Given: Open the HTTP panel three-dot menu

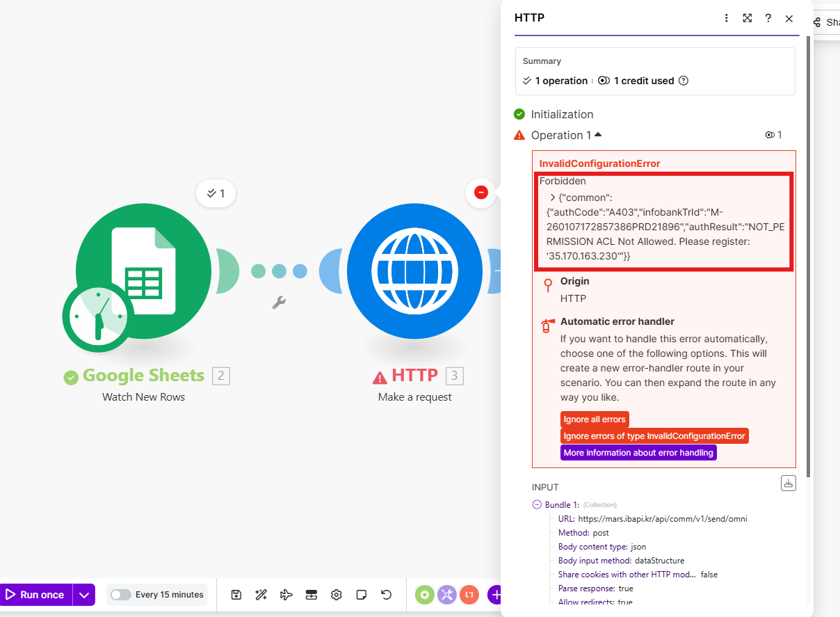Looking at the screenshot, I should [727, 18].
